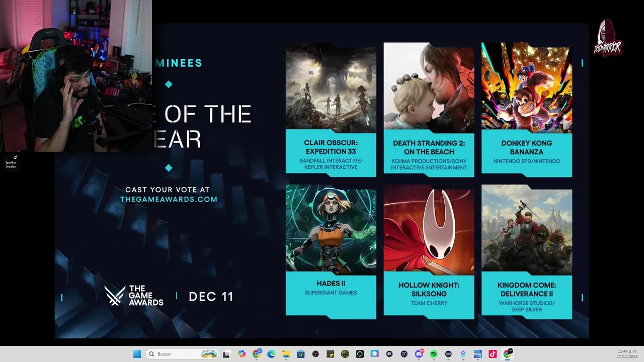Image resolution: width=644 pixels, height=362 pixels.
Task: Click the Death Stranding 2 artwork
Action: (x=429, y=87)
